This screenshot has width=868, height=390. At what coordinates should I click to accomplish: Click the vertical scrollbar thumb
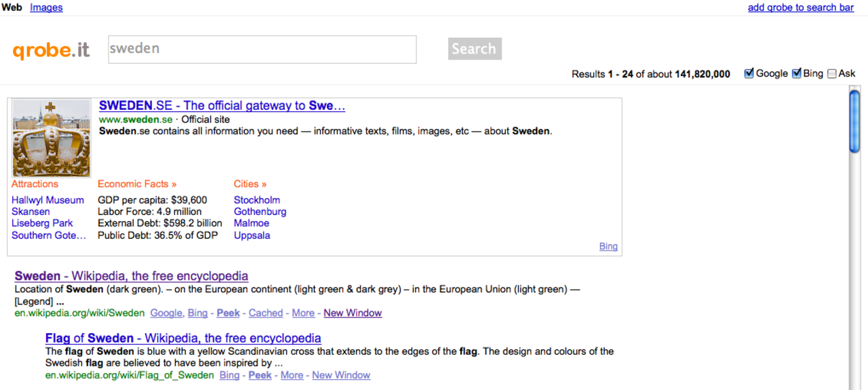tap(854, 122)
